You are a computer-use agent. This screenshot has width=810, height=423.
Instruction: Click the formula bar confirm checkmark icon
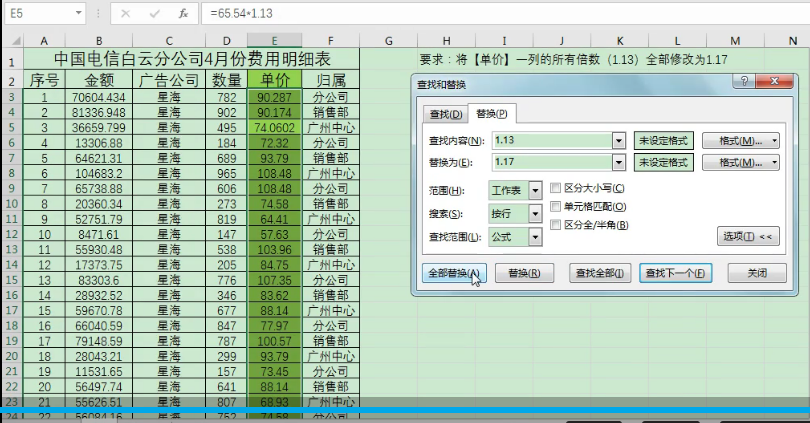pos(154,14)
